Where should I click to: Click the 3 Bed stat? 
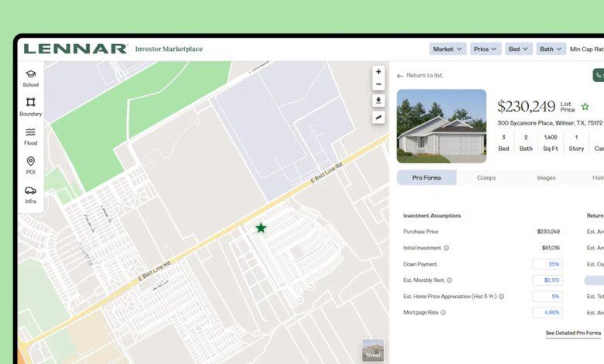coord(503,143)
